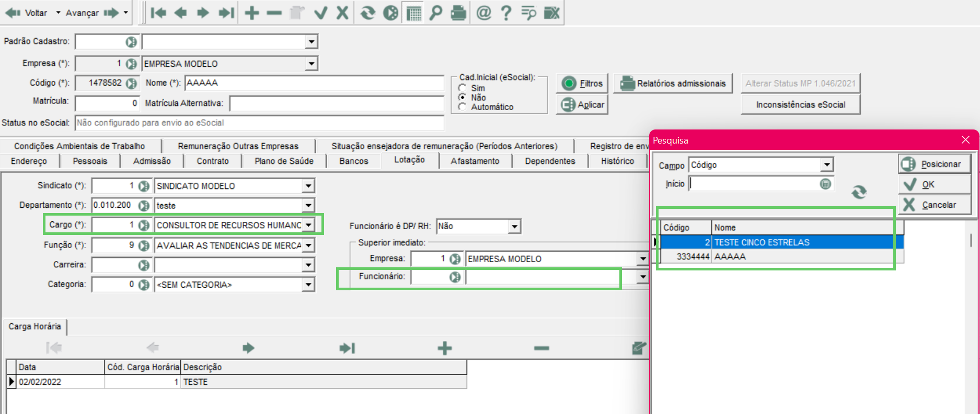Confirm changes with top toolbar checkmark
Image resolution: width=980 pixels, height=414 pixels.
click(x=320, y=13)
